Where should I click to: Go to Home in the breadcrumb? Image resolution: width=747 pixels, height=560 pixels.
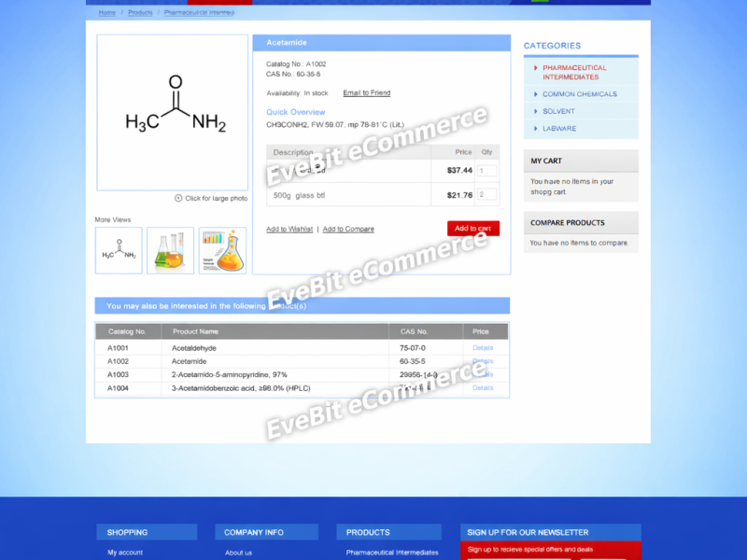(107, 13)
